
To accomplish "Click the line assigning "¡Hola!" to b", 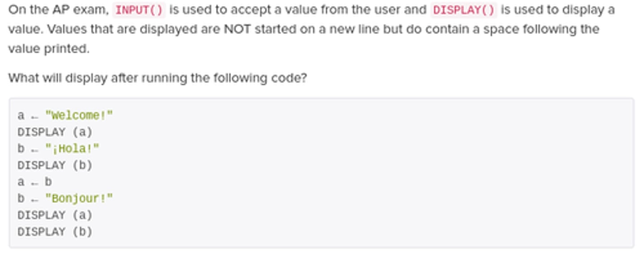I will coord(59,149).
